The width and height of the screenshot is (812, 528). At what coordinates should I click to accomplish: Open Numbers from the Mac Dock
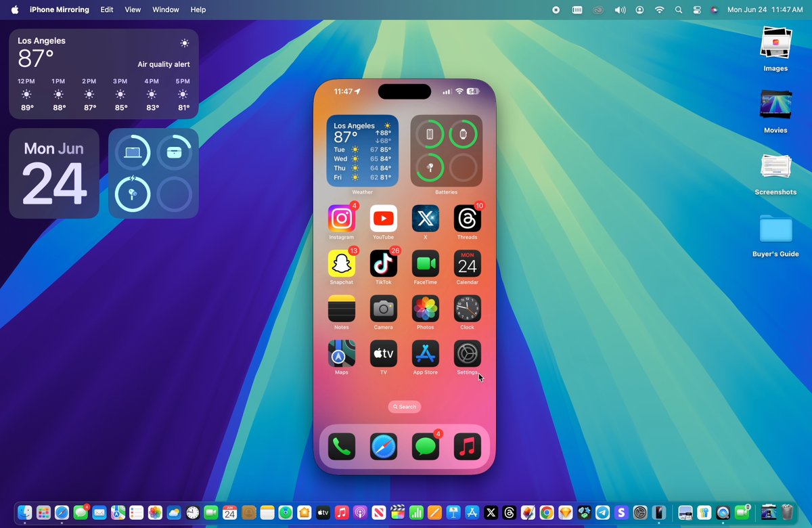[416, 512]
